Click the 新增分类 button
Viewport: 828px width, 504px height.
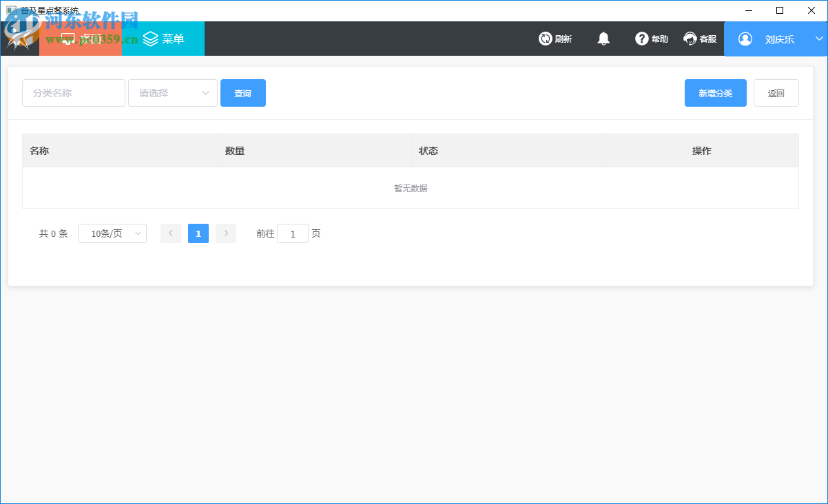715,92
